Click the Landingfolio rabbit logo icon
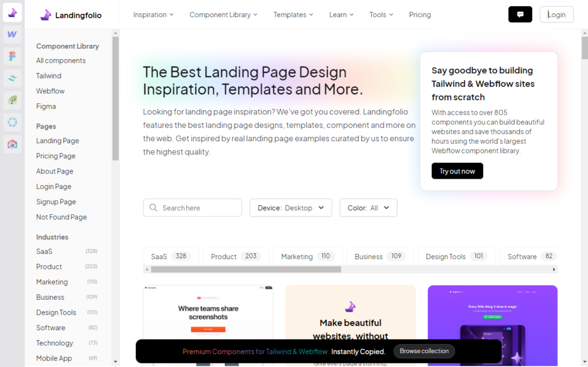Image resolution: width=588 pixels, height=367 pixels. 46,14
